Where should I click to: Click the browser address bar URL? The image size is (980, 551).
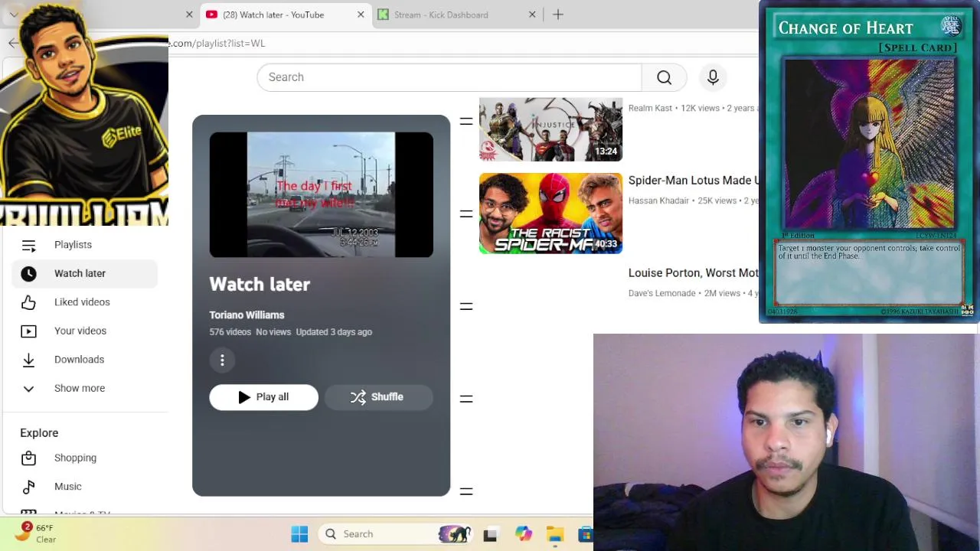coord(217,43)
